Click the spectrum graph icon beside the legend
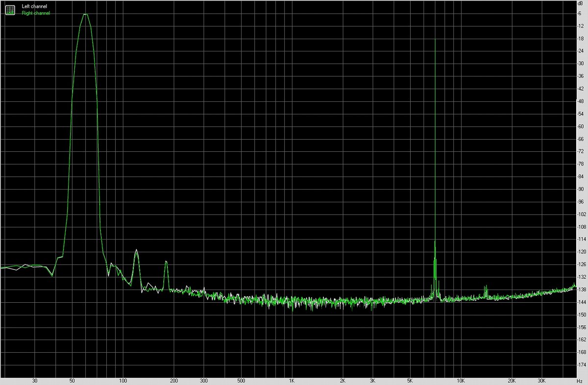The height and width of the screenshot is (385, 588). (10, 10)
